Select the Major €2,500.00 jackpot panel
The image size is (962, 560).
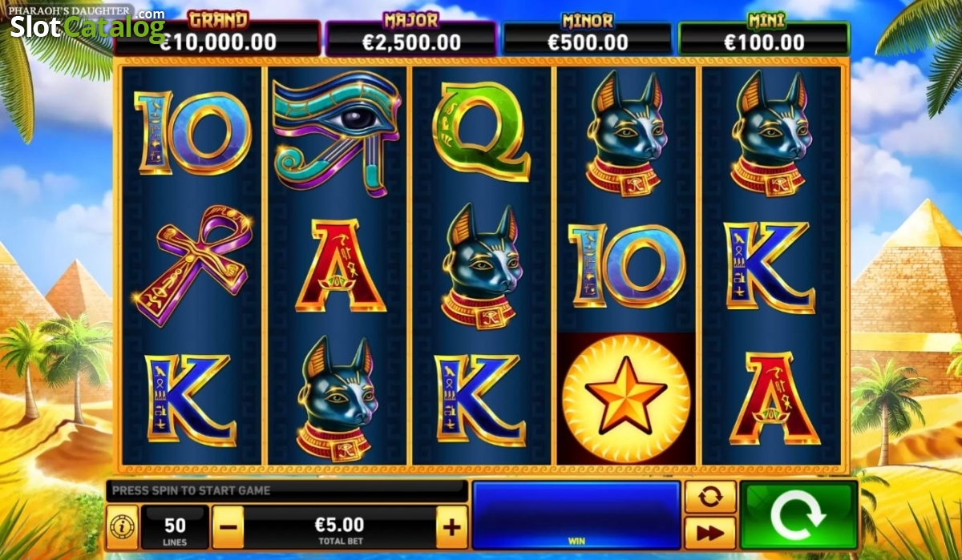tap(411, 37)
